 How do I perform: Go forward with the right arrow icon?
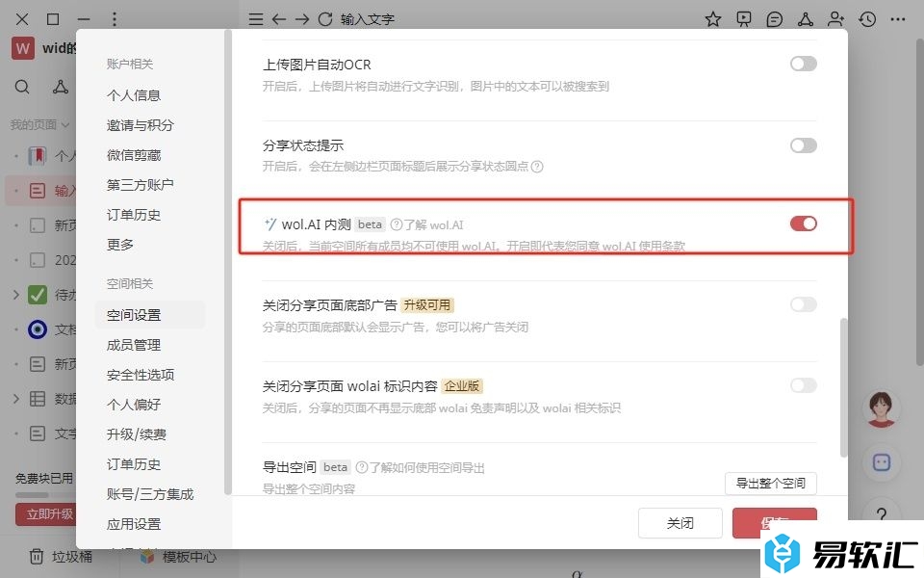pyautogui.click(x=302, y=19)
